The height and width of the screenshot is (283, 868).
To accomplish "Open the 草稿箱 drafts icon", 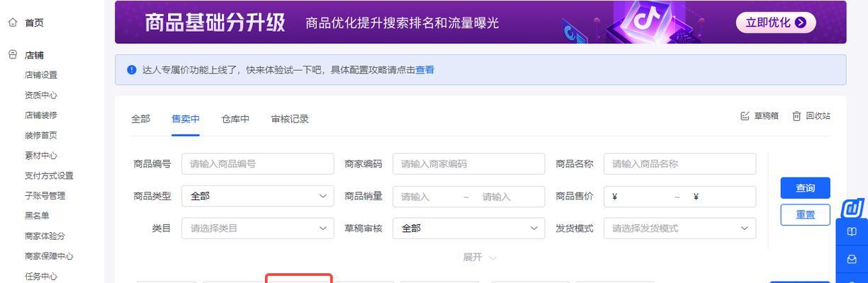I will point(745,116).
